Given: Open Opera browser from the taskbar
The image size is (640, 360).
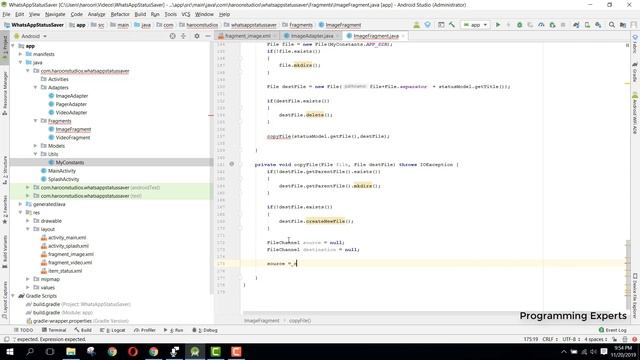Looking at the screenshot, I should tap(133, 351).
